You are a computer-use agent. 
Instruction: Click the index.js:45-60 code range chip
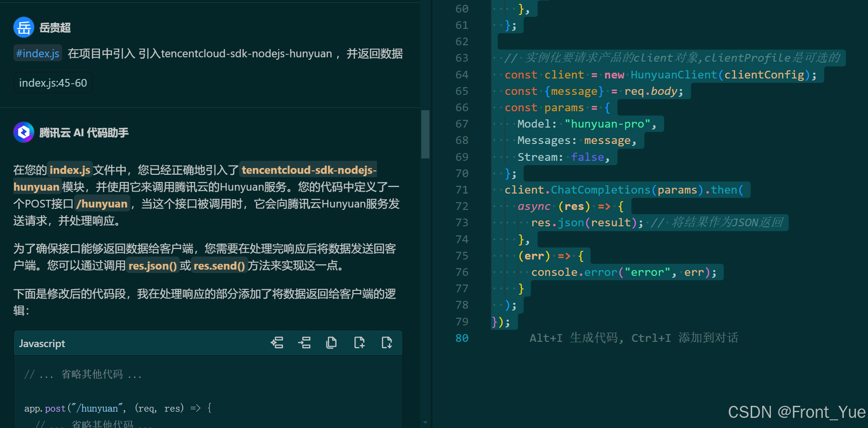[x=53, y=83]
